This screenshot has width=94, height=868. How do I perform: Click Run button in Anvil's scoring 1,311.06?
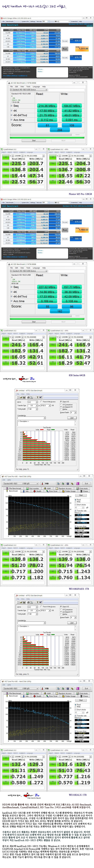(65, 49)
